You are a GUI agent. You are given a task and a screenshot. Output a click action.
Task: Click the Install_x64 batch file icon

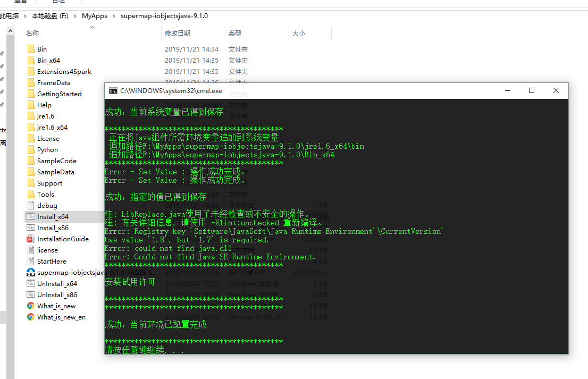[31, 217]
